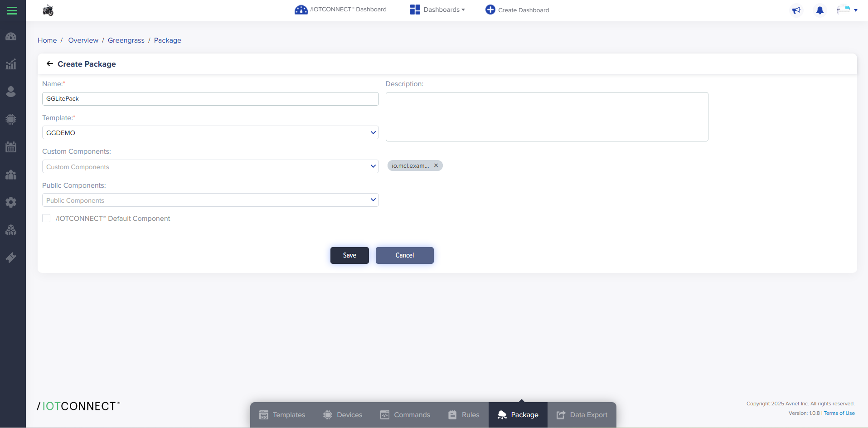Click the Create Dashboard link
The width and height of the screenshot is (868, 428).
[524, 10]
